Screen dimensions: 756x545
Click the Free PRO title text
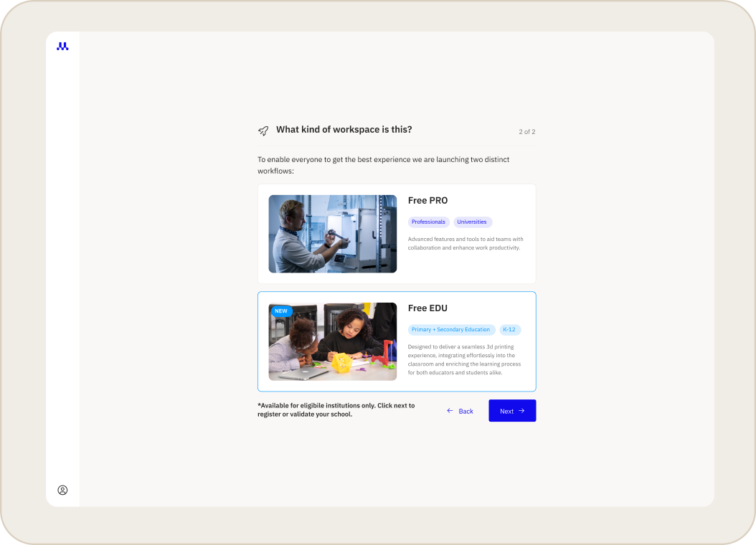(x=427, y=201)
